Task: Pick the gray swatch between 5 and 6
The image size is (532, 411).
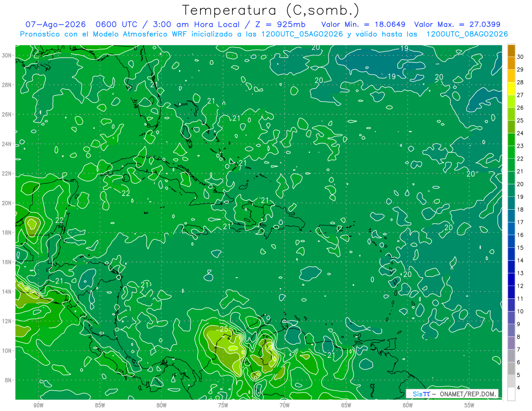Action: (x=511, y=368)
